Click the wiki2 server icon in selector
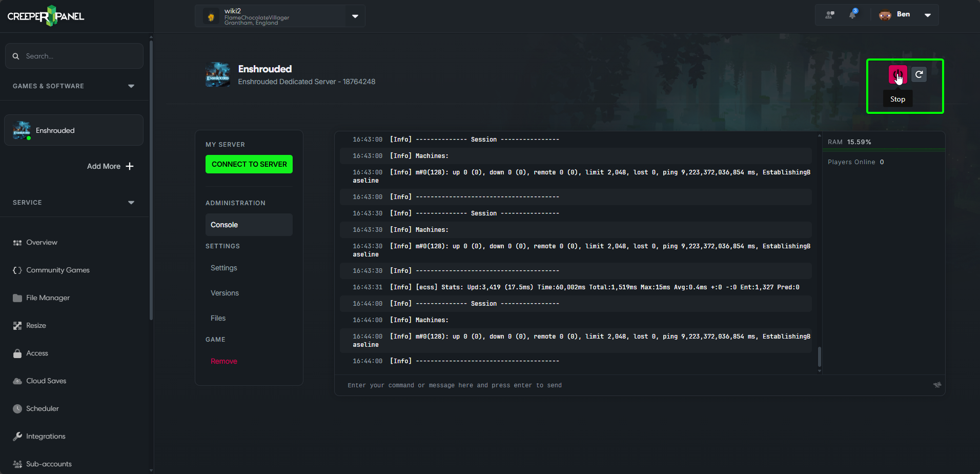This screenshot has height=474, width=980. [211, 16]
